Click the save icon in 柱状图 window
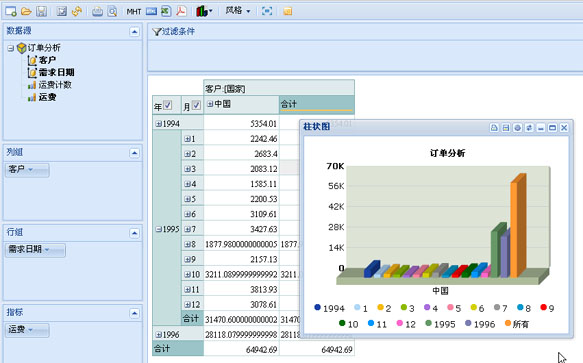The image size is (583, 363). pos(506,128)
